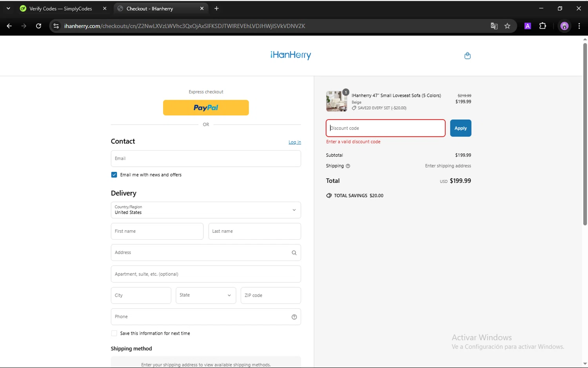Click the product title IHanherry 47" Small Loveseat Sofa
The image size is (588, 368).
pos(396,95)
